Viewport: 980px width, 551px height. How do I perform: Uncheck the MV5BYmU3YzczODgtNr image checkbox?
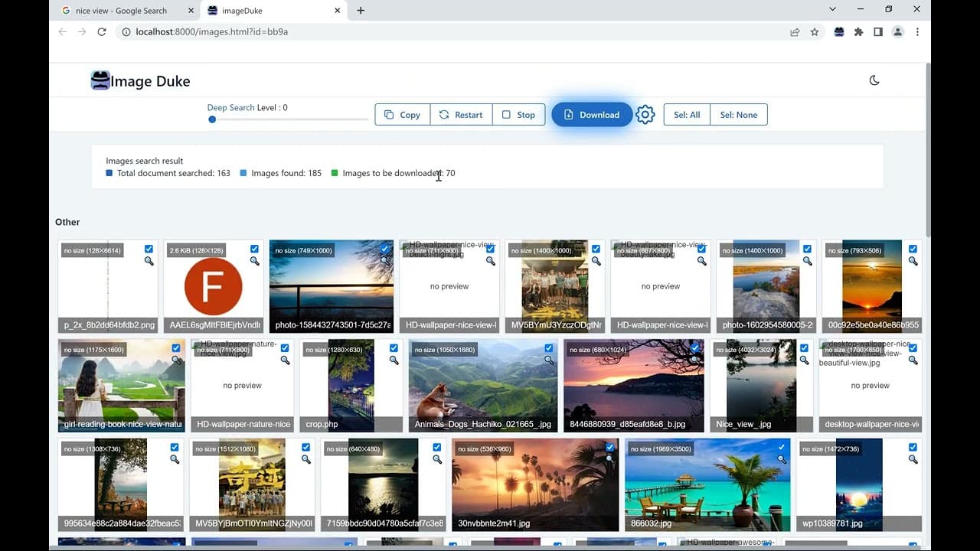(596, 249)
